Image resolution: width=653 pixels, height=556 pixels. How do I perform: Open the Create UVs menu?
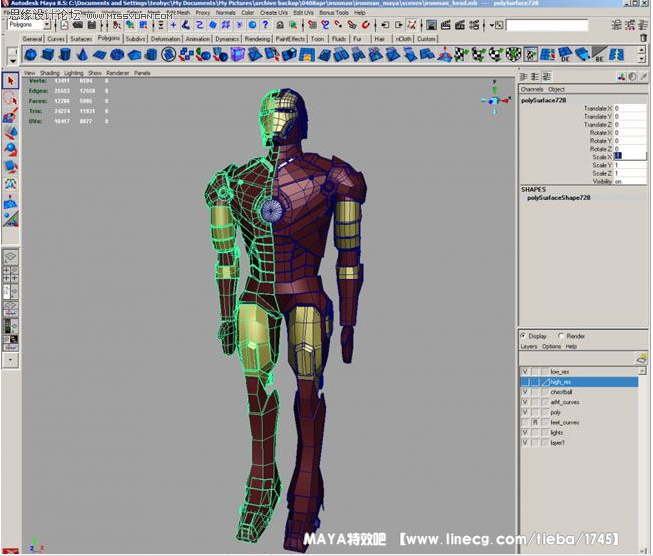click(274, 13)
